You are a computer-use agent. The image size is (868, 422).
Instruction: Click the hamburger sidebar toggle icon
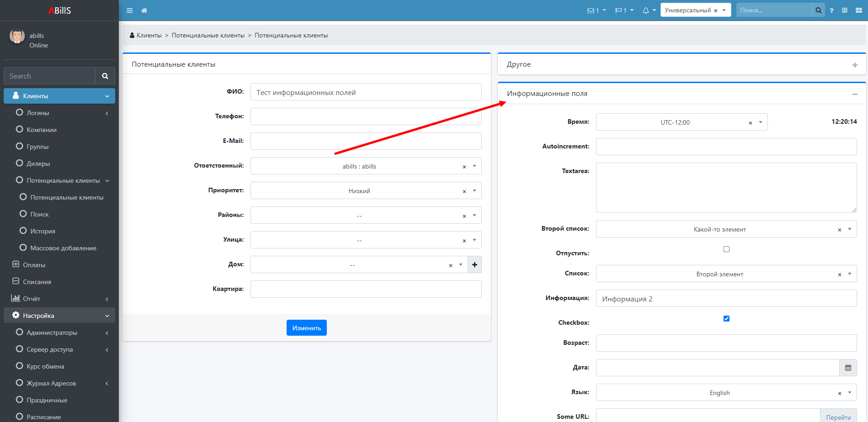(x=130, y=11)
